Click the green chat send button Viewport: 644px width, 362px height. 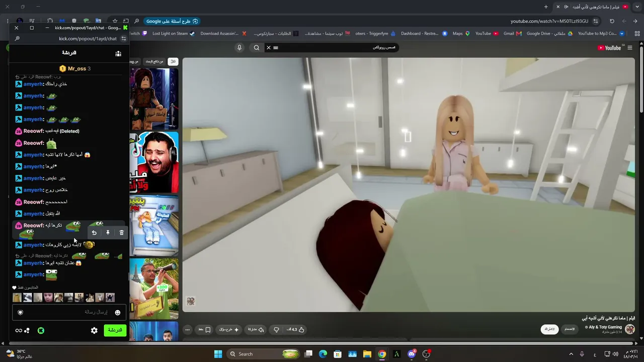tap(115, 330)
